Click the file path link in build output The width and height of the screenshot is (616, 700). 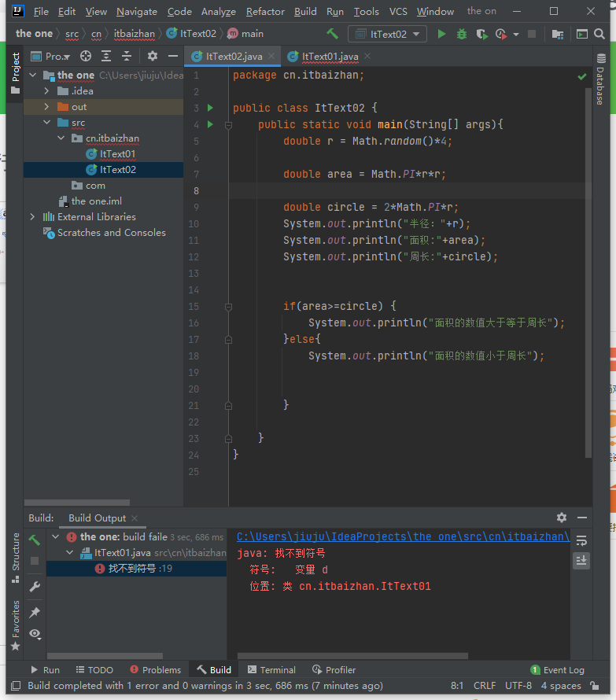pos(403,536)
